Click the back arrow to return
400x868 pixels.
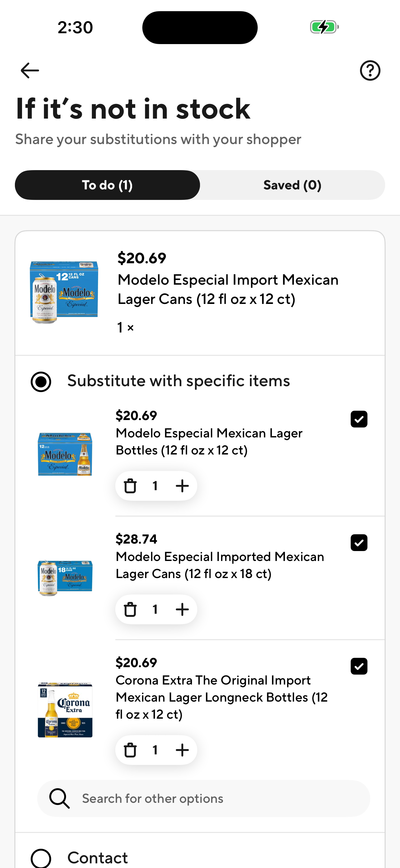click(29, 70)
